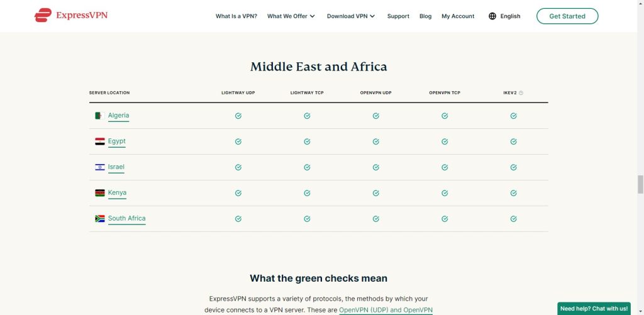The height and width of the screenshot is (315, 644).
Task: Open the Need help chat widget
Action: pyautogui.click(x=594, y=309)
